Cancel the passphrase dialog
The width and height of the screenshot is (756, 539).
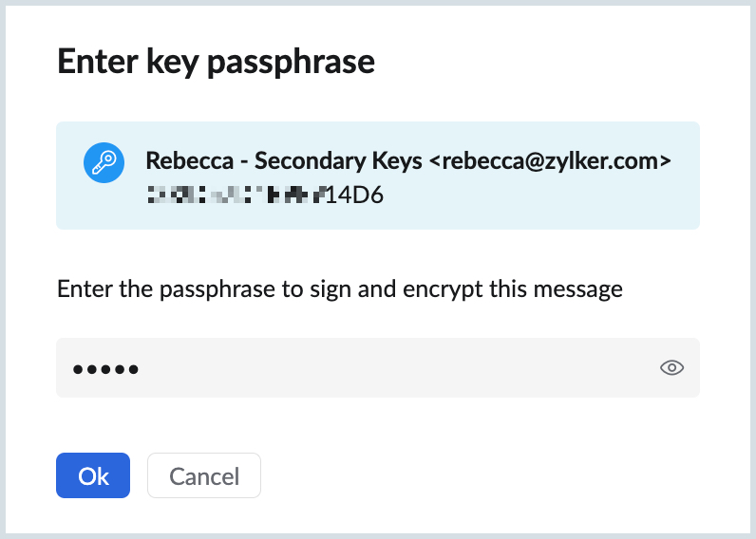(204, 475)
